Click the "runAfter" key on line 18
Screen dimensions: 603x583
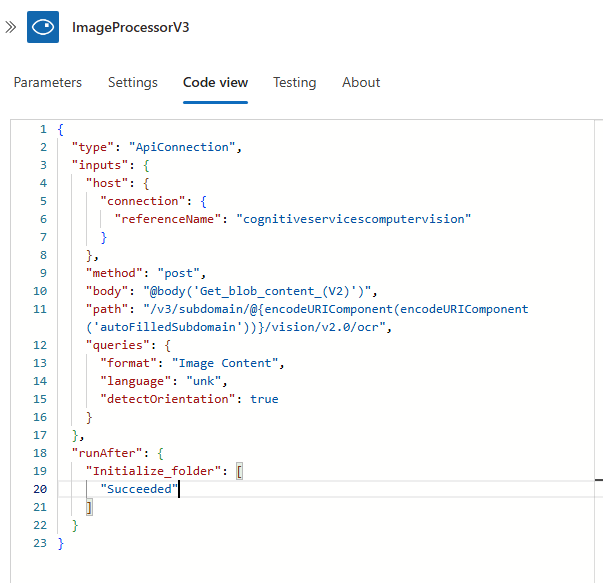(107, 453)
